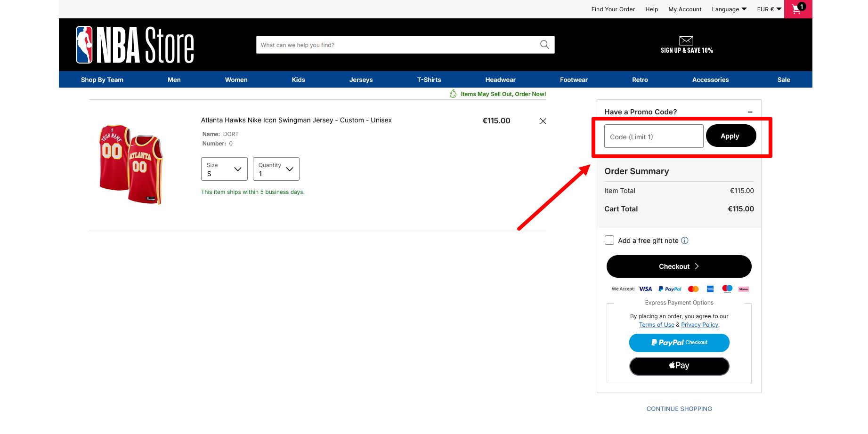
Task: Collapse the promo code section
Action: [750, 112]
